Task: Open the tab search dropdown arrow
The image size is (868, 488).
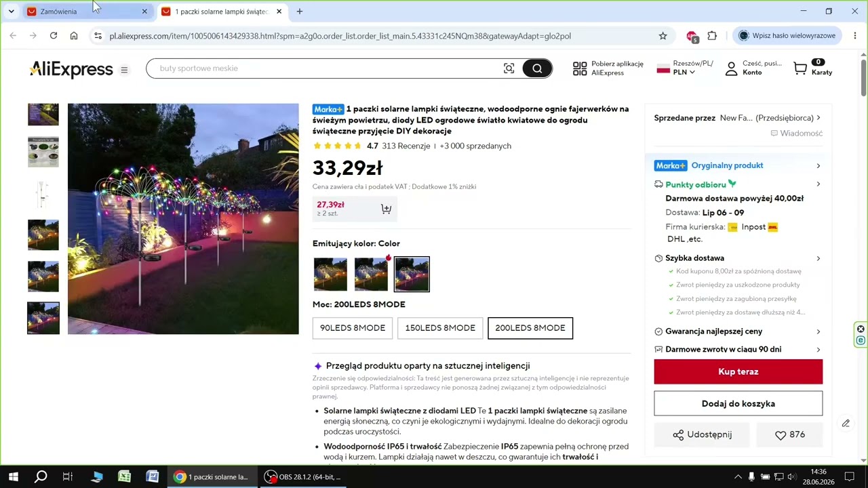Action: [11, 12]
